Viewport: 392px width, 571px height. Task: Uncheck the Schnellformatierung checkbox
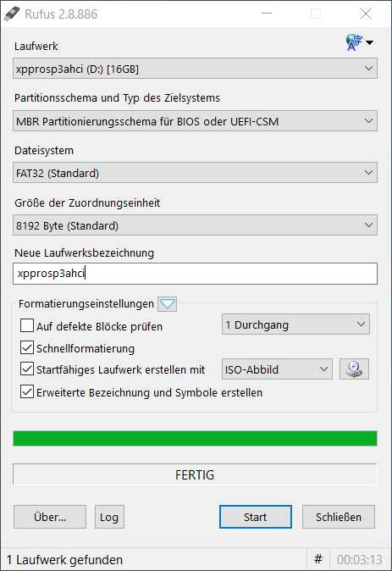(x=27, y=348)
